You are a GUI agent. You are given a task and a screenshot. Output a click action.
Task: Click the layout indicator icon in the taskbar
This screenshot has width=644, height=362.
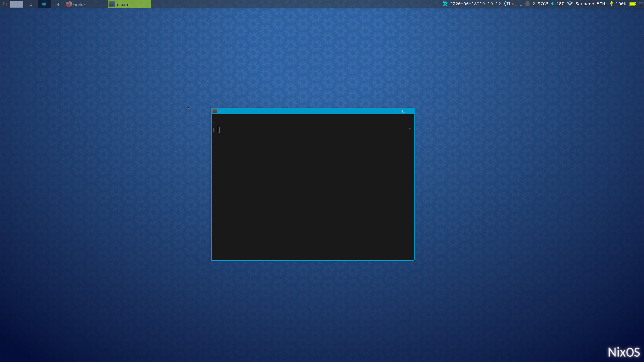click(x=5, y=4)
